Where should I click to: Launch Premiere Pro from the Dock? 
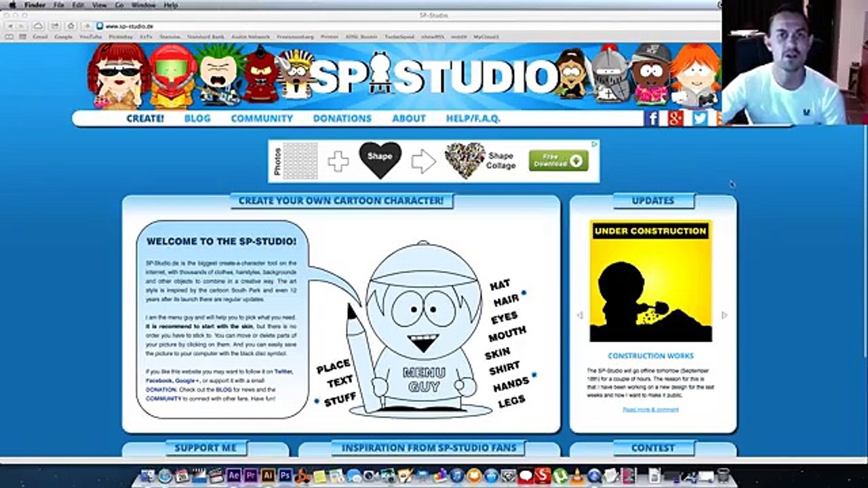tap(251, 476)
